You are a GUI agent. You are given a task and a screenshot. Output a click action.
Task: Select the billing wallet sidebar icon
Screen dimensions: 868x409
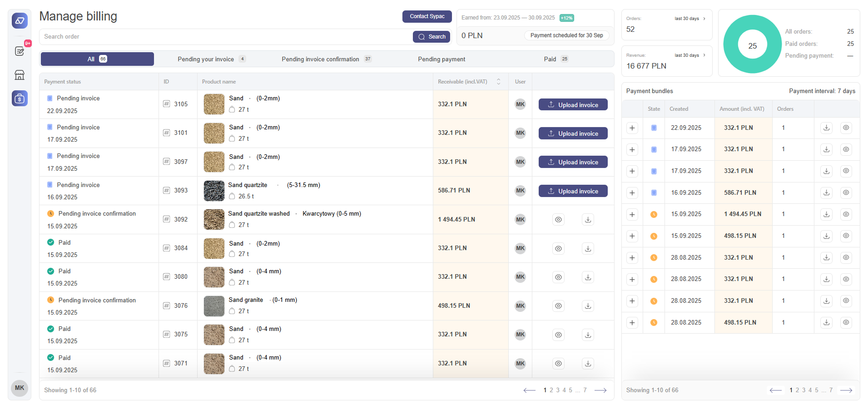[20, 98]
